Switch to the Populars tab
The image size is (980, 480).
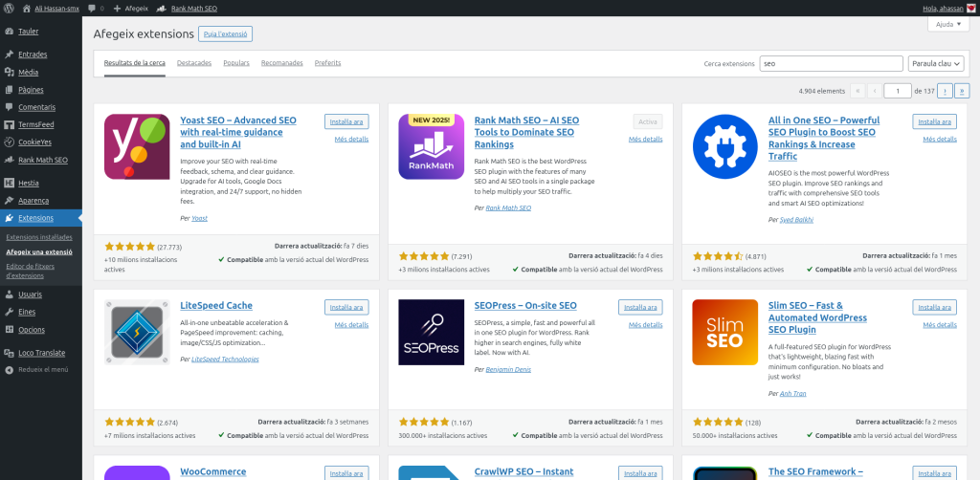[236, 63]
